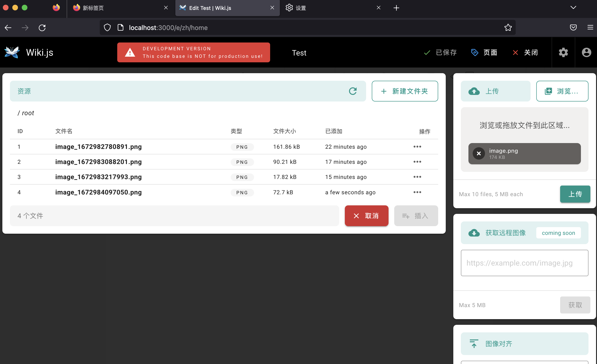The image size is (597, 364).
Task: Click the green 上传 upload button
Action: point(575,194)
